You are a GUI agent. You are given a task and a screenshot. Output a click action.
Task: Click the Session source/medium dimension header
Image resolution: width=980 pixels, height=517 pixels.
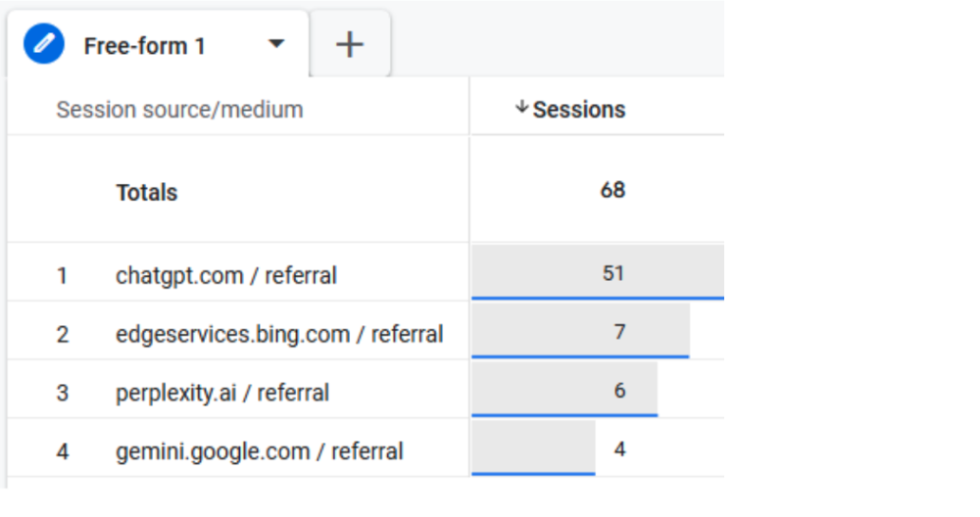coord(180,110)
